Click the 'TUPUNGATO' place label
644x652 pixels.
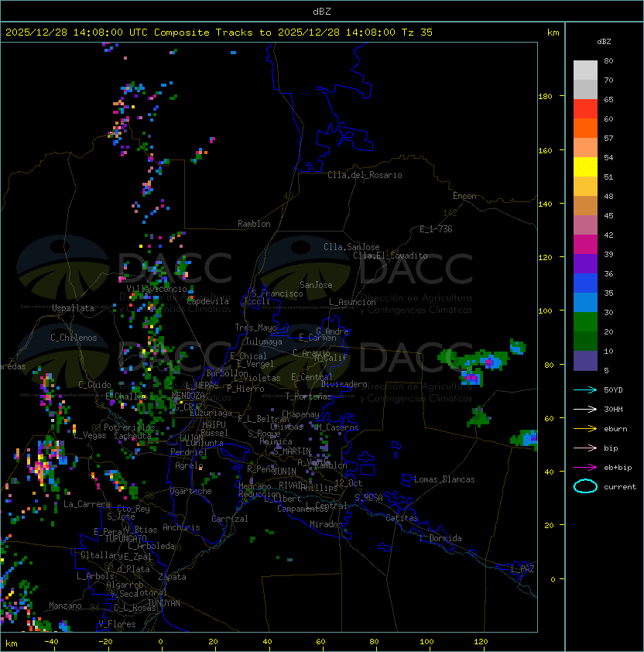[125, 538]
